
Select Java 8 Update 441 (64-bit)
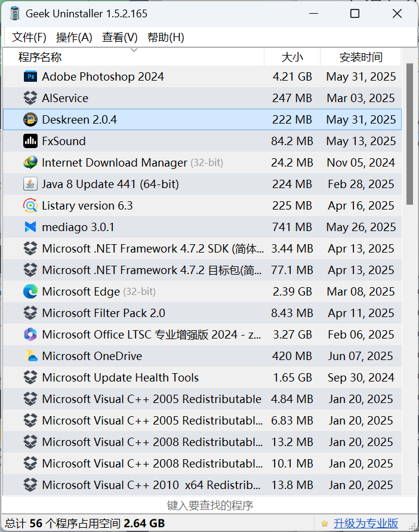click(x=110, y=184)
